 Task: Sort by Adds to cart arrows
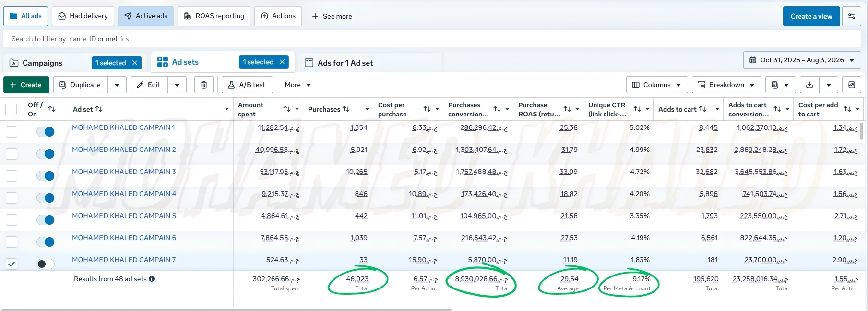pyautogui.click(x=702, y=109)
